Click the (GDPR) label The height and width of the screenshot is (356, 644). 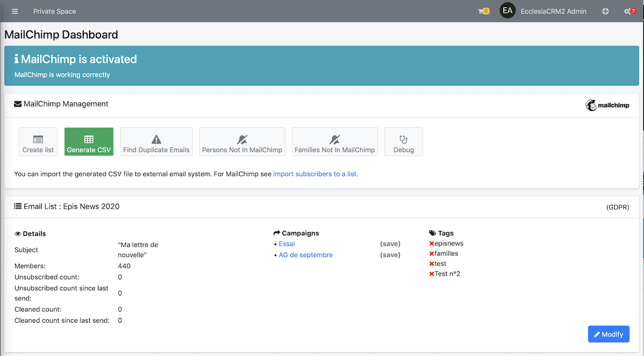coord(618,207)
